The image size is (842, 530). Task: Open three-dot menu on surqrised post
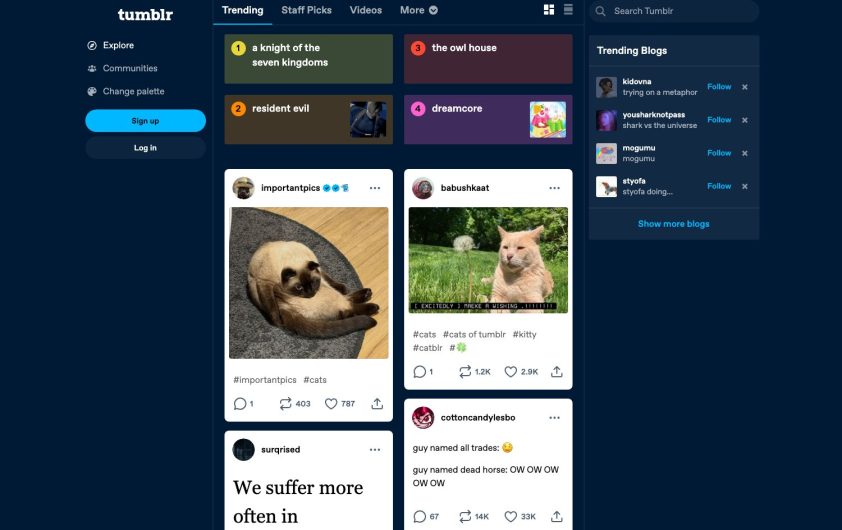[x=375, y=449]
